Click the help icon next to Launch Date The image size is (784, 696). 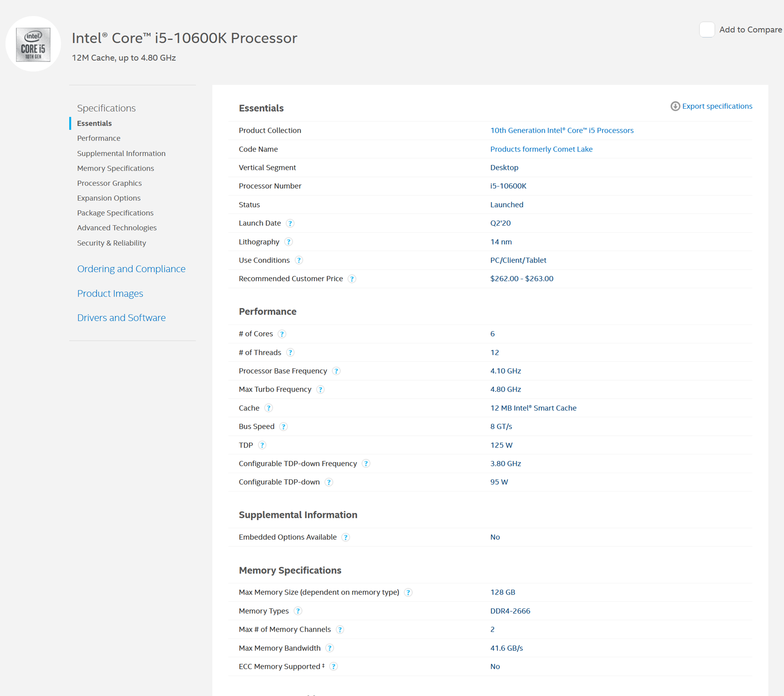click(290, 223)
